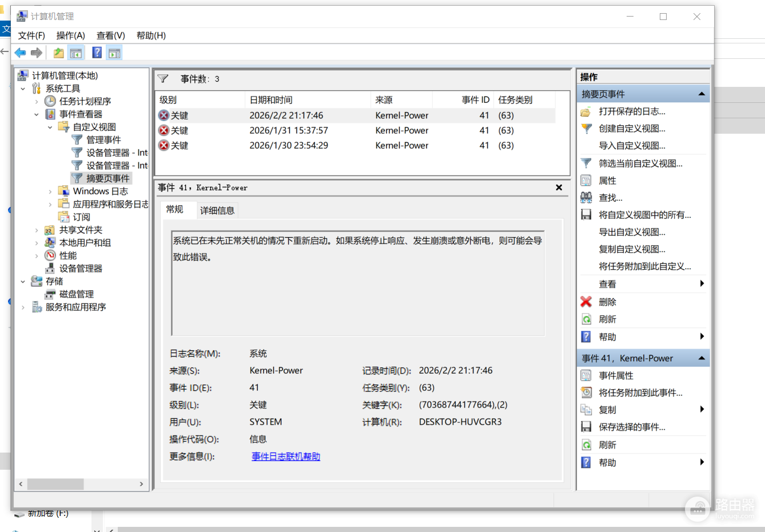Click the 保存选择的事件 disk icon
The width and height of the screenshot is (765, 532).
click(586, 427)
